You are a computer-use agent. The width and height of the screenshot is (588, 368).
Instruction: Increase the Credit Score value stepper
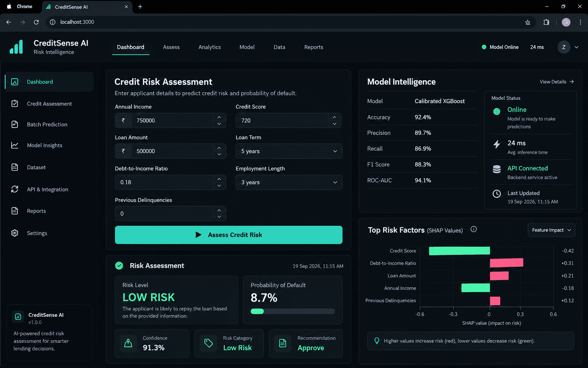(334, 117)
